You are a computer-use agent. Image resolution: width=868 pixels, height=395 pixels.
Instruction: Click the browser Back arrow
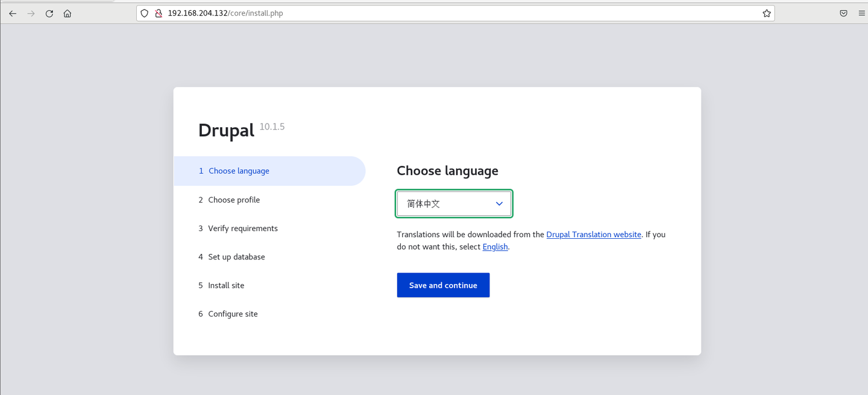click(x=13, y=13)
